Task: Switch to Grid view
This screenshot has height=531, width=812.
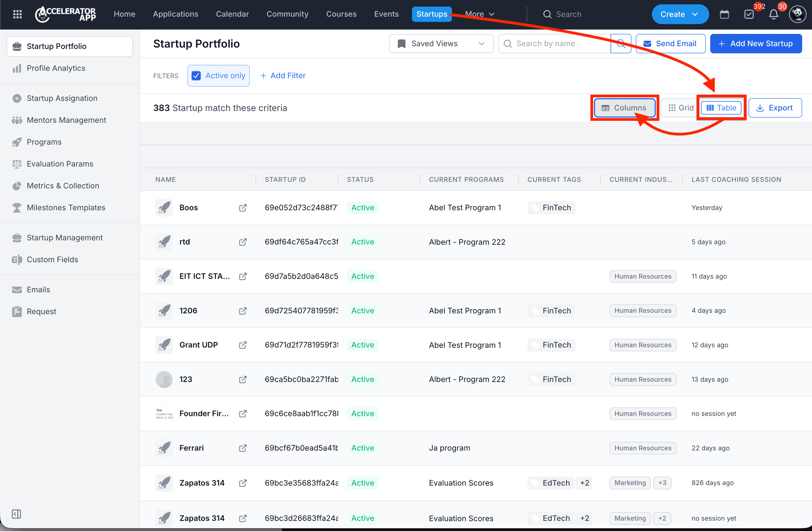Action: point(680,108)
